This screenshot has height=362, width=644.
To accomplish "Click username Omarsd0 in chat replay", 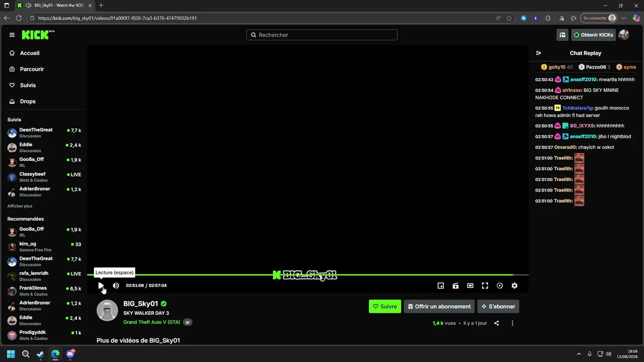I will [565, 147].
